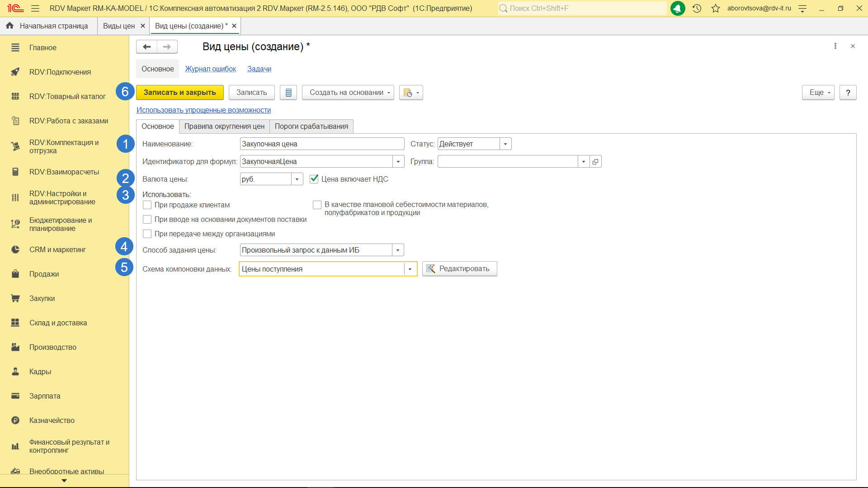This screenshot has width=868, height=488.
Task: Click the report list icon button
Action: coord(288,93)
